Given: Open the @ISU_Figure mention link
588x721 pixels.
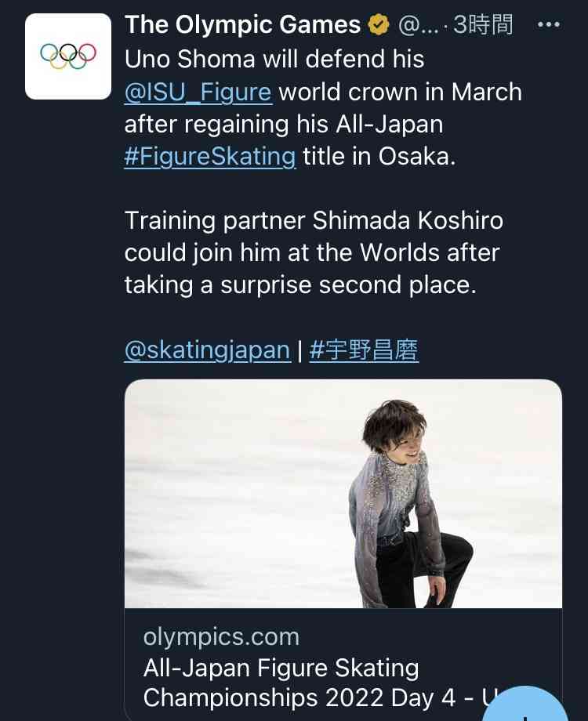Looking at the screenshot, I should (198, 92).
